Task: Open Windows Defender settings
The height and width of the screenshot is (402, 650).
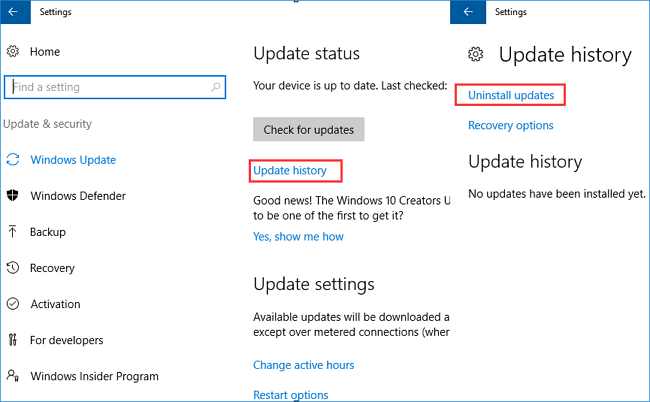Action: click(x=78, y=196)
